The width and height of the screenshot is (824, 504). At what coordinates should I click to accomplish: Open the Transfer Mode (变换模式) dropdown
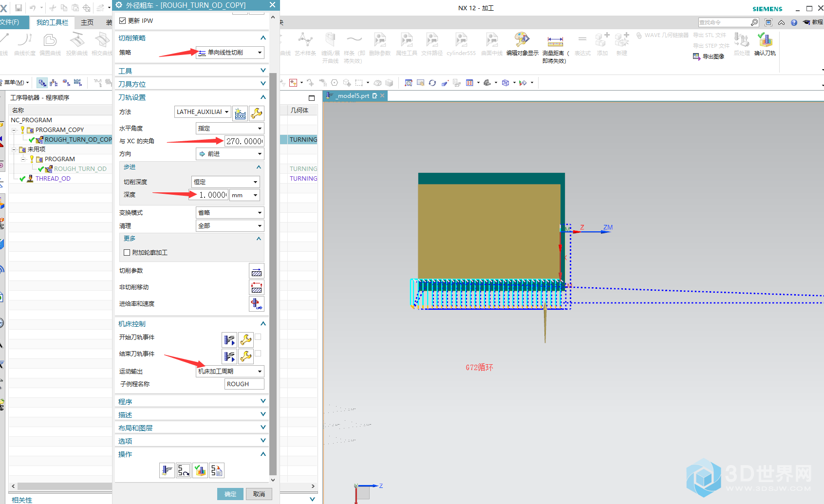click(230, 213)
